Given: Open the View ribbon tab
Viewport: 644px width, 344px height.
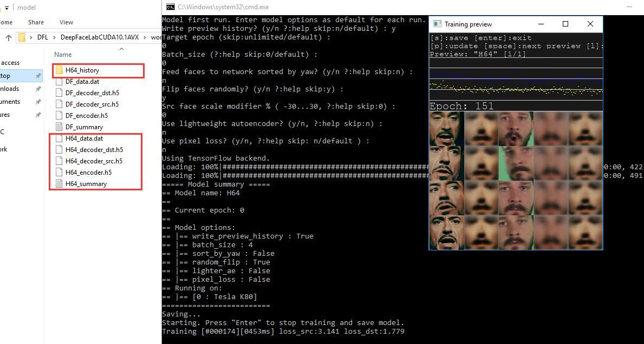Looking at the screenshot, I should (x=66, y=22).
